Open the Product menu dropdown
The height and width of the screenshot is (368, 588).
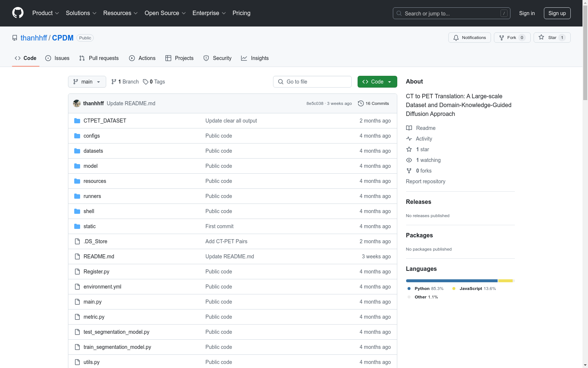pyautogui.click(x=46, y=13)
